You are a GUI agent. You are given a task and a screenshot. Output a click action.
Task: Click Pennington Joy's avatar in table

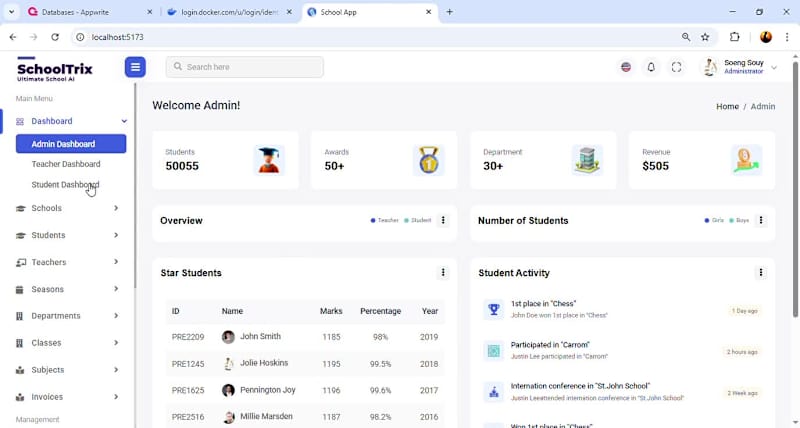click(228, 390)
